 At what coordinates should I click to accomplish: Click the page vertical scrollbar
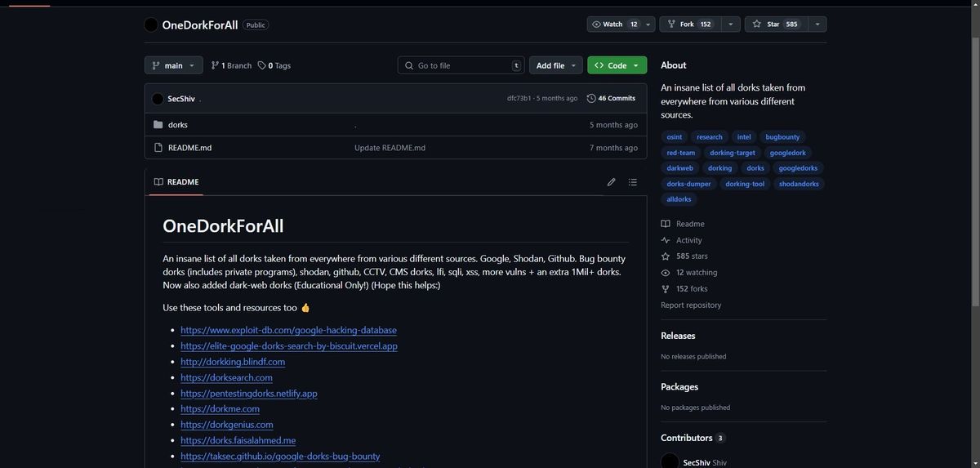coord(975,155)
